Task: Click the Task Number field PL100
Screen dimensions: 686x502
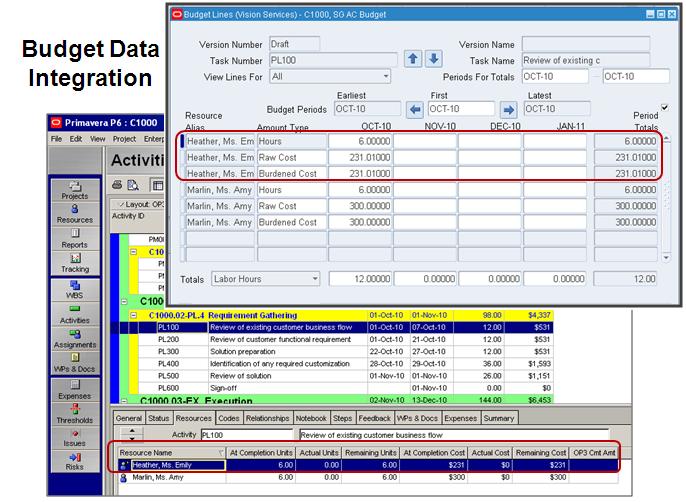Action: pyautogui.click(x=333, y=60)
